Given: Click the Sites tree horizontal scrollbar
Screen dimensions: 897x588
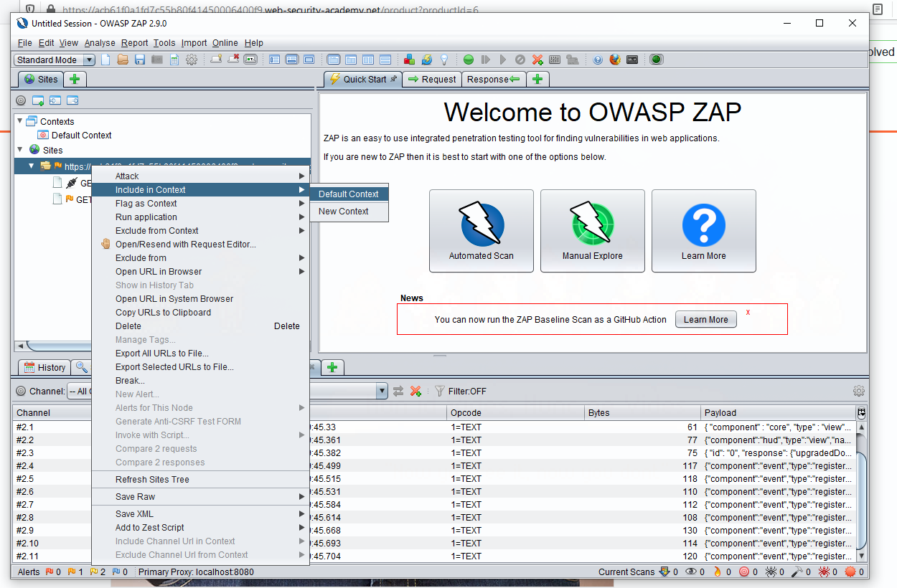Looking at the screenshot, I should pos(161,346).
